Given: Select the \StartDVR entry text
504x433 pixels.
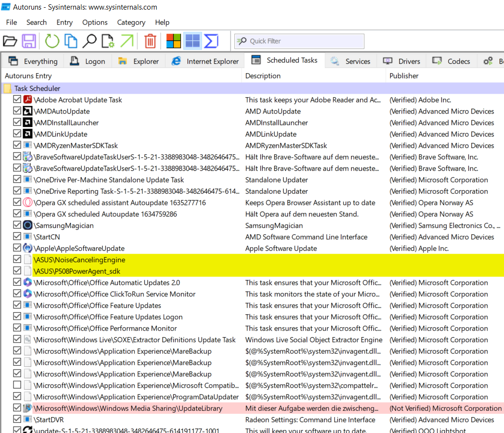Looking at the screenshot, I should point(49,420).
